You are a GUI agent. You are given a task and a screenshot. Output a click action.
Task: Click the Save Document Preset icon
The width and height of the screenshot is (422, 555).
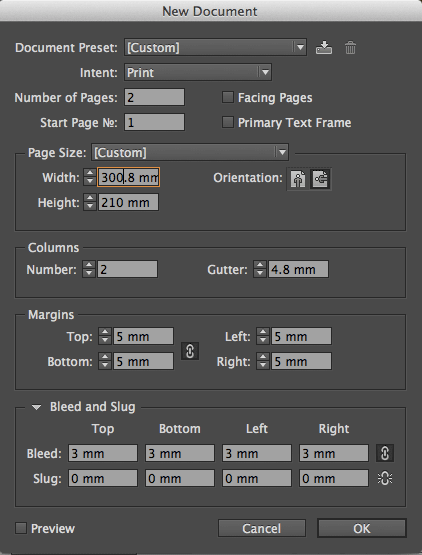tap(324, 47)
